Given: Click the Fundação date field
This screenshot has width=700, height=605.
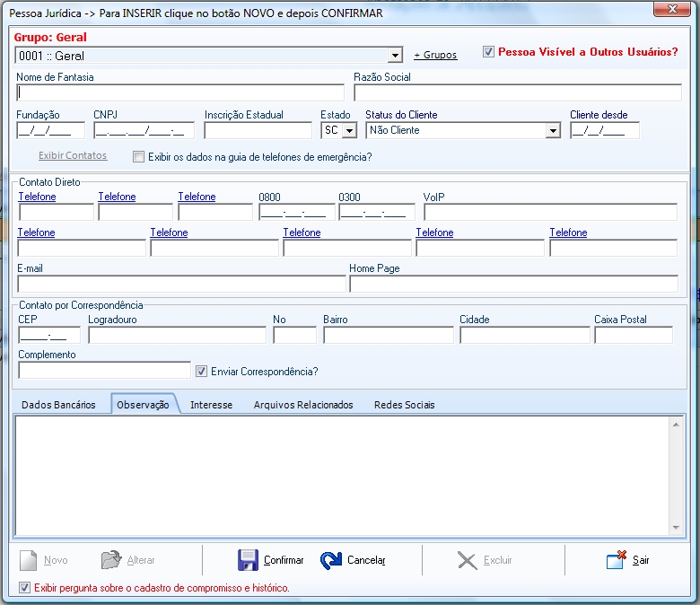Looking at the screenshot, I should pyautogui.click(x=50, y=130).
